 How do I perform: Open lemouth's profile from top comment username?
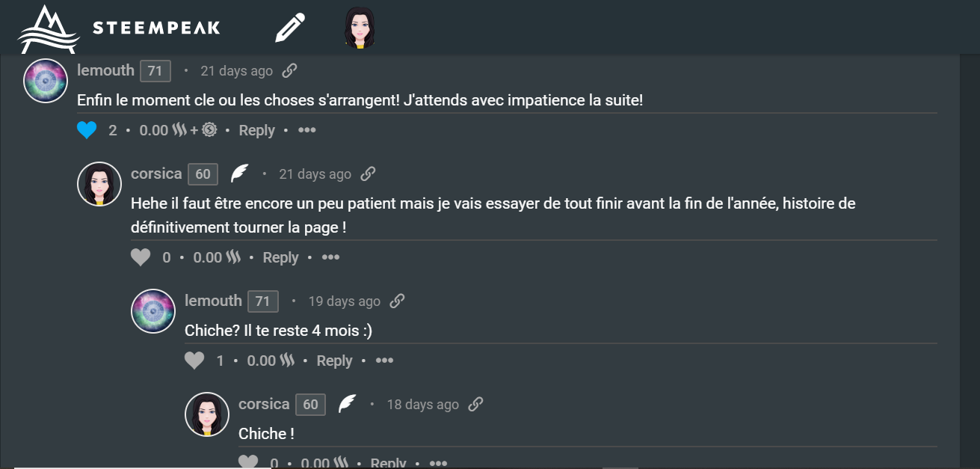point(105,70)
